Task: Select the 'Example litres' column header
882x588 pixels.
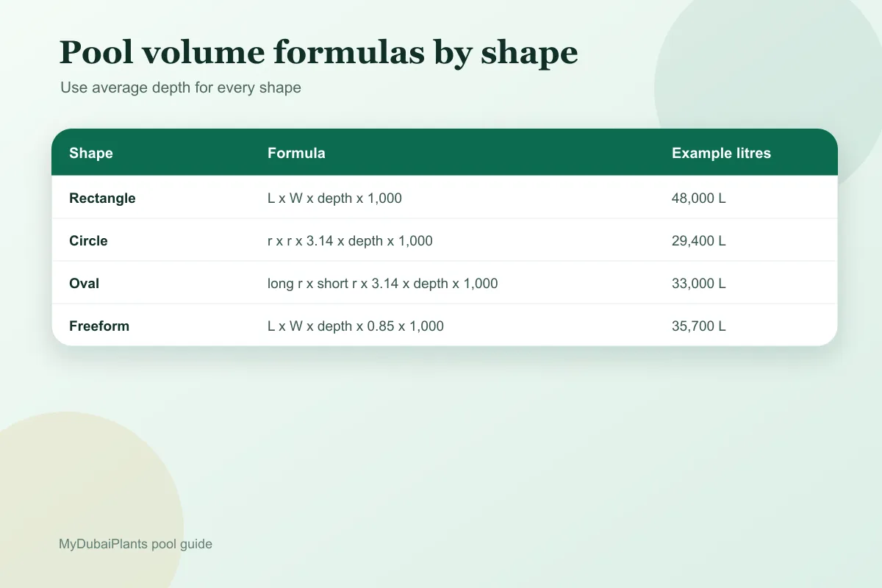Action: (x=721, y=153)
